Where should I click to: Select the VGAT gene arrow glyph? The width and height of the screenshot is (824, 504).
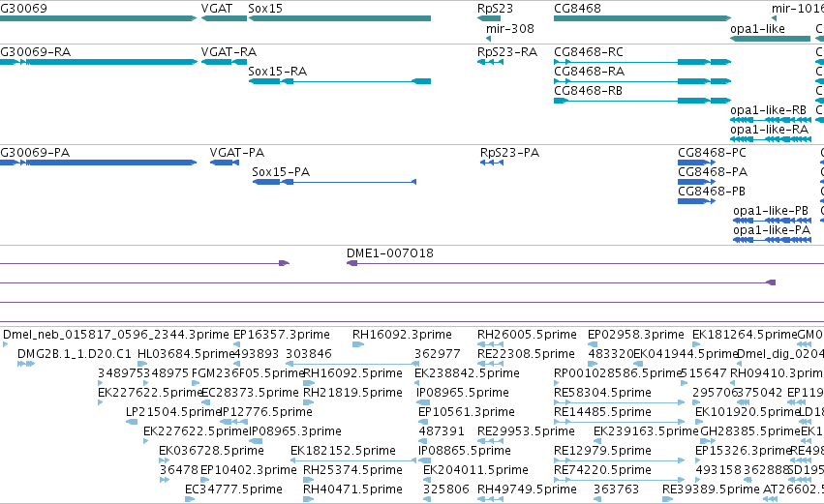[224, 18]
